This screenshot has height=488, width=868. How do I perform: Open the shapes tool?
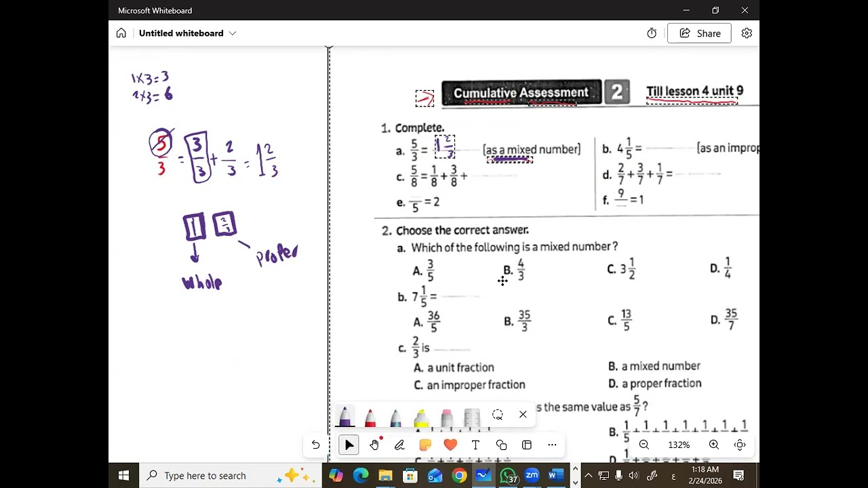point(501,445)
